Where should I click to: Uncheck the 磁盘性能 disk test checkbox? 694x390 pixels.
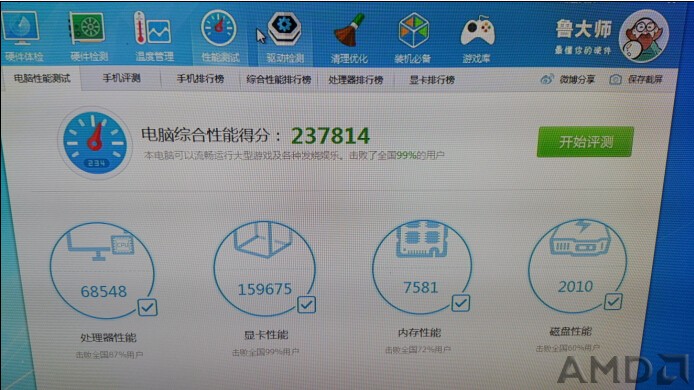(x=613, y=302)
